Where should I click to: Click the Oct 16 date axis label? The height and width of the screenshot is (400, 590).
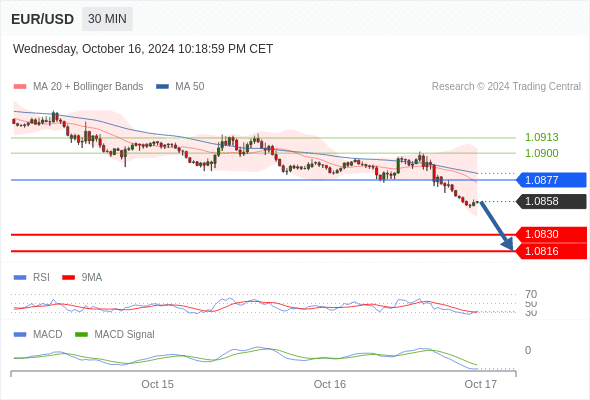[330, 384]
